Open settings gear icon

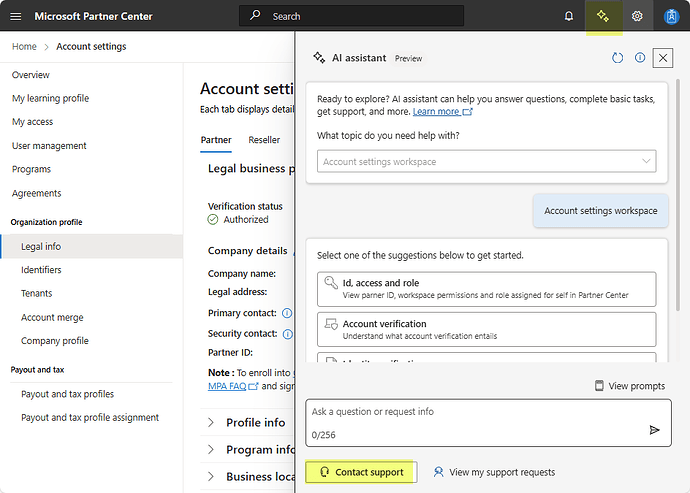(x=637, y=16)
